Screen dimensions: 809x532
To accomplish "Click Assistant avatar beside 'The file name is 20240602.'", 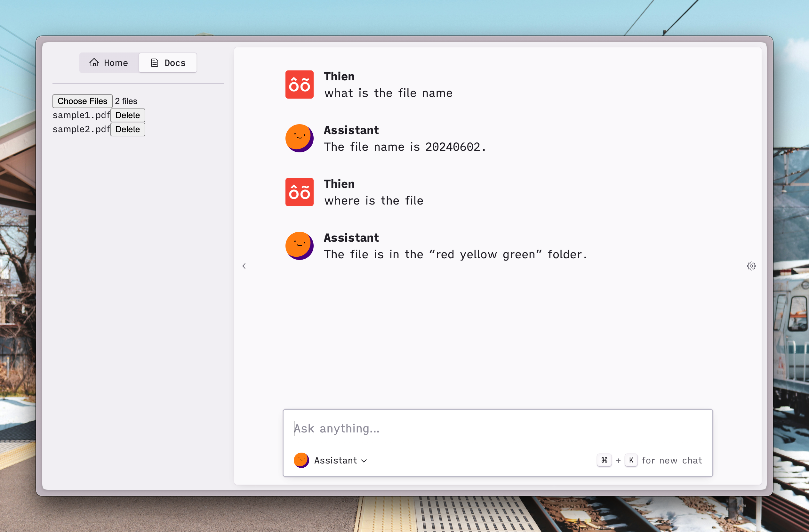I will point(300,138).
